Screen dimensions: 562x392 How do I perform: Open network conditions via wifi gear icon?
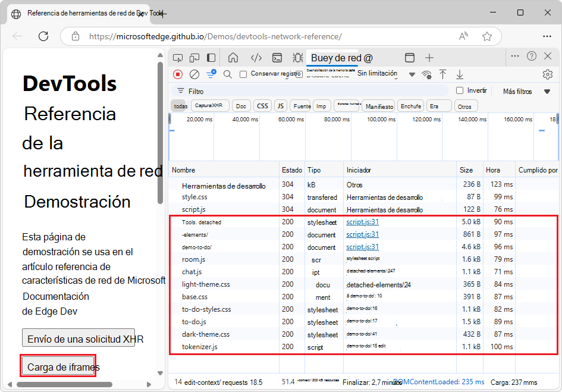[426, 74]
